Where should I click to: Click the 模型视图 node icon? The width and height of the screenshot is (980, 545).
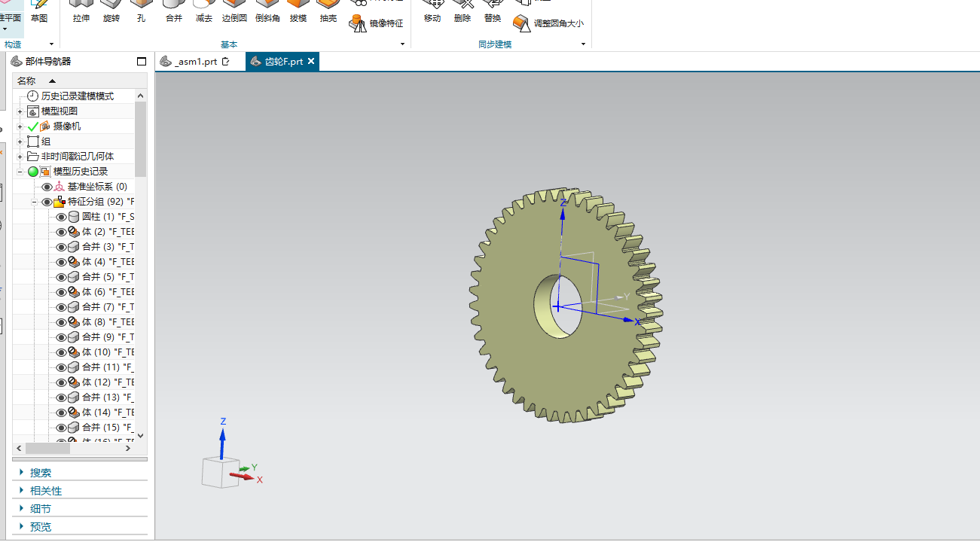[x=32, y=111]
